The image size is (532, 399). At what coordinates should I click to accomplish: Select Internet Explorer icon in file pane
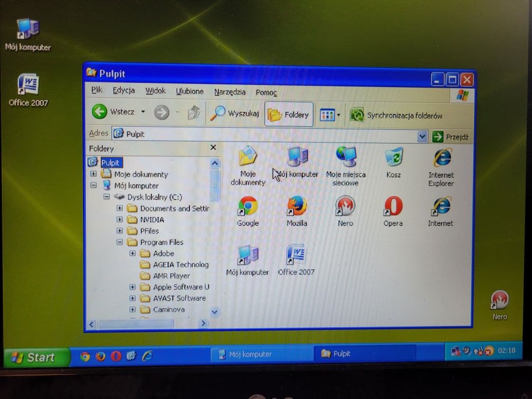(441, 168)
